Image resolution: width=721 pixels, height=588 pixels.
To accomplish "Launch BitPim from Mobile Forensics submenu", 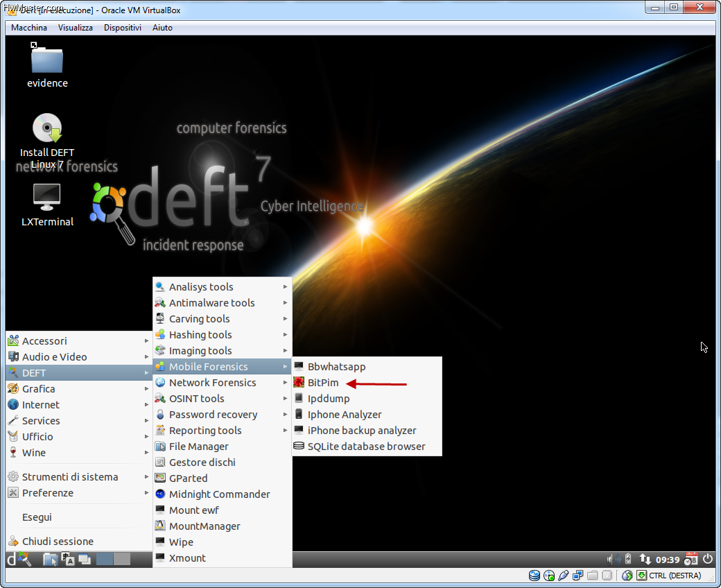I will pos(367,383).
